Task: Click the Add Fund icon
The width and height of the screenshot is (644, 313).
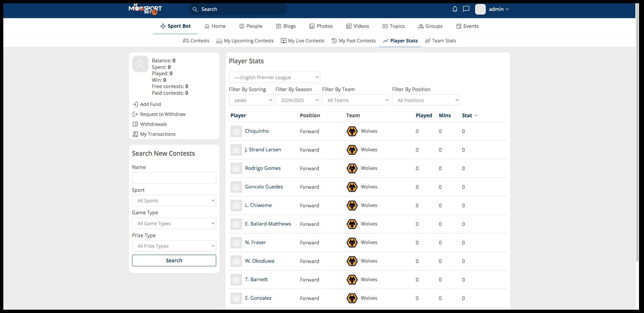Action: click(135, 104)
